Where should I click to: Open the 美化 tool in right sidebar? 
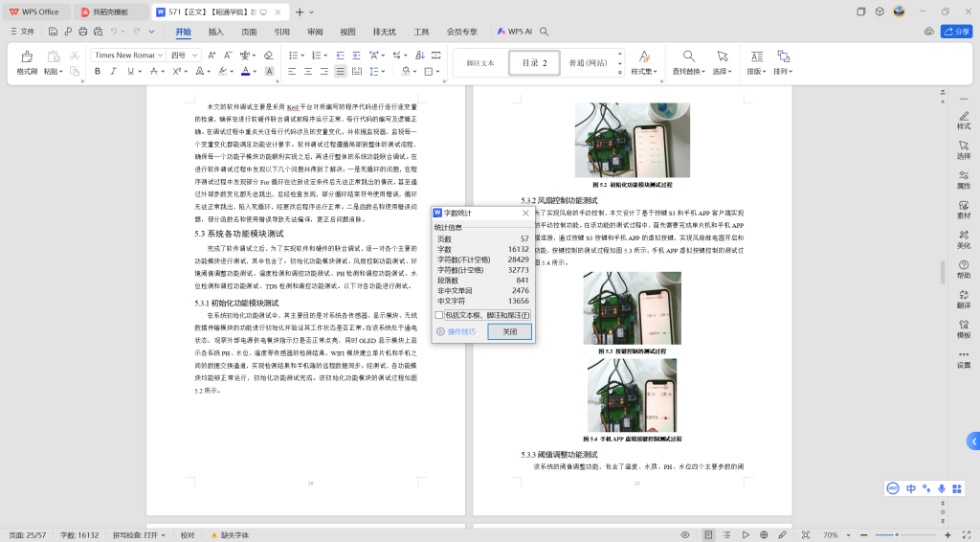(x=964, y=240)
